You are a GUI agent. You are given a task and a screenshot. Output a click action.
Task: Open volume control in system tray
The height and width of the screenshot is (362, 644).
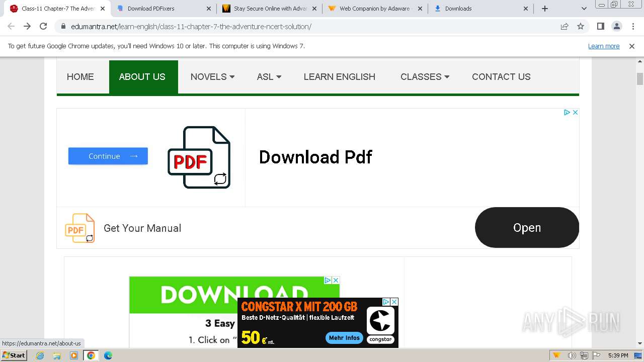[572, 355]
